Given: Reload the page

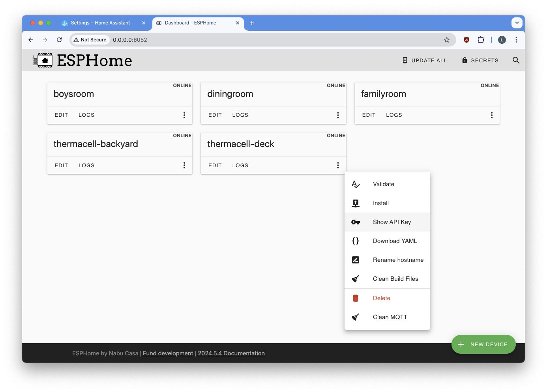Looking at the screenshot, I should [59, 40].
